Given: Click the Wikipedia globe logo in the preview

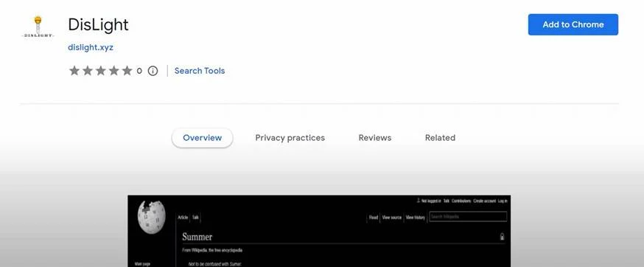Looking at the screenshot, I should [x=152, y=217].
